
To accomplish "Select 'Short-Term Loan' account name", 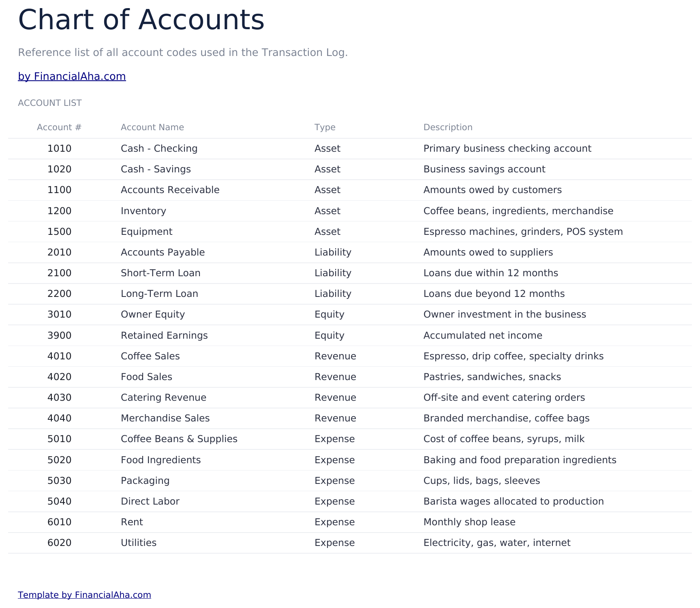I will (x=161, y=273).
